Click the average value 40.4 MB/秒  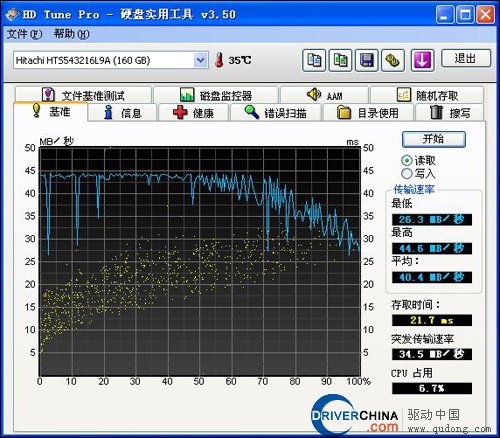pos(432,277)
